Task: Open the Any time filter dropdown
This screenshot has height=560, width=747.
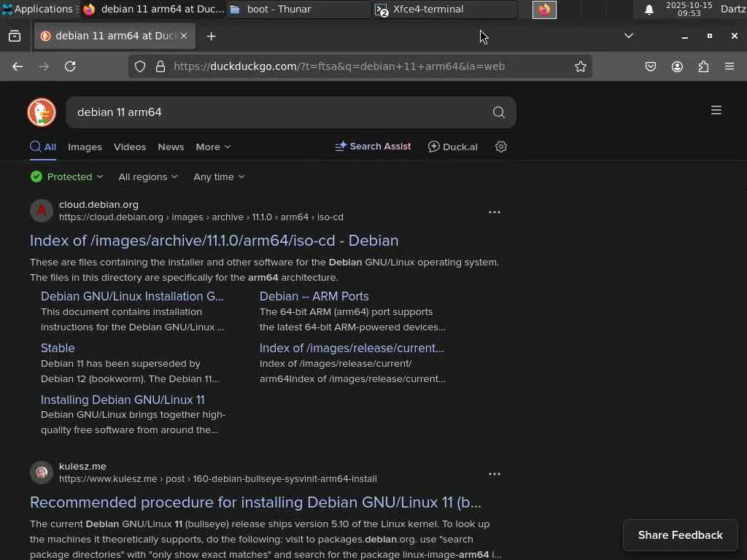Action: tap(219, 177)
